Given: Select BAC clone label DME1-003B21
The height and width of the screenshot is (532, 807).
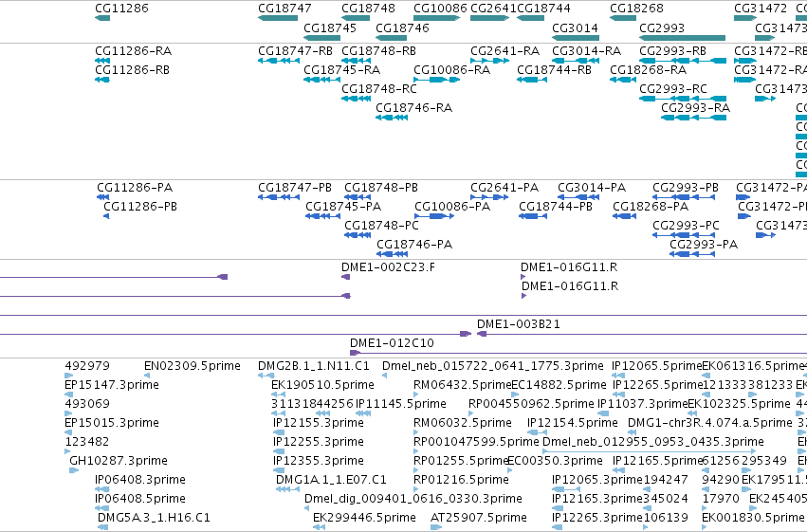Looking at the screenshot, I should [x=519, y=324].
